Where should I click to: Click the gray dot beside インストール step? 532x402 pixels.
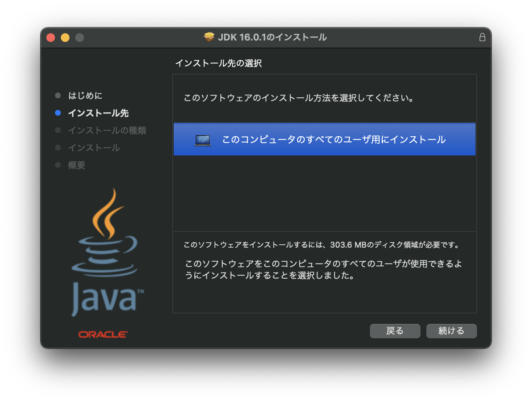coord(58,147)
